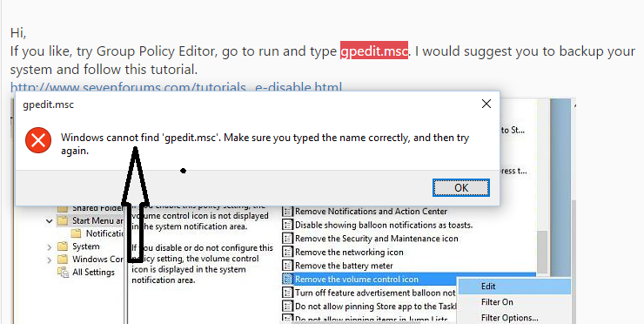The height and width of the screenshot is (324, 644).
Task: Click the policy list vertical scrollbar
Action: tap(542, 252)
